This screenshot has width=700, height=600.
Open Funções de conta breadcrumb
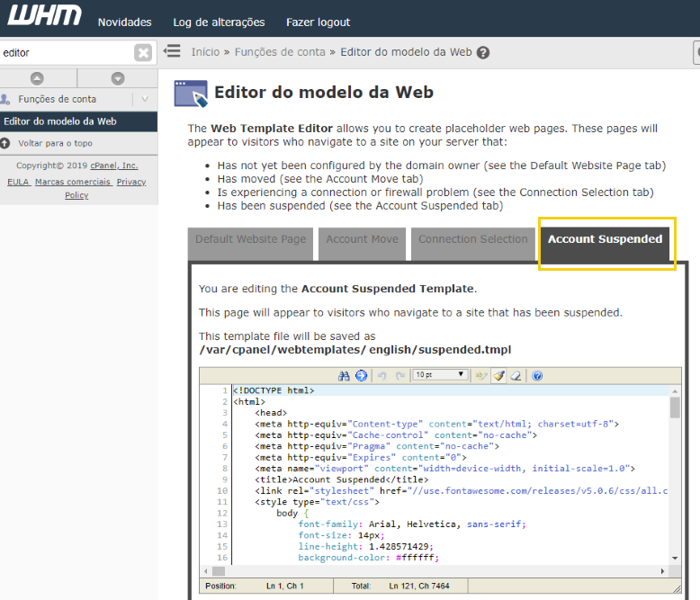280,52
